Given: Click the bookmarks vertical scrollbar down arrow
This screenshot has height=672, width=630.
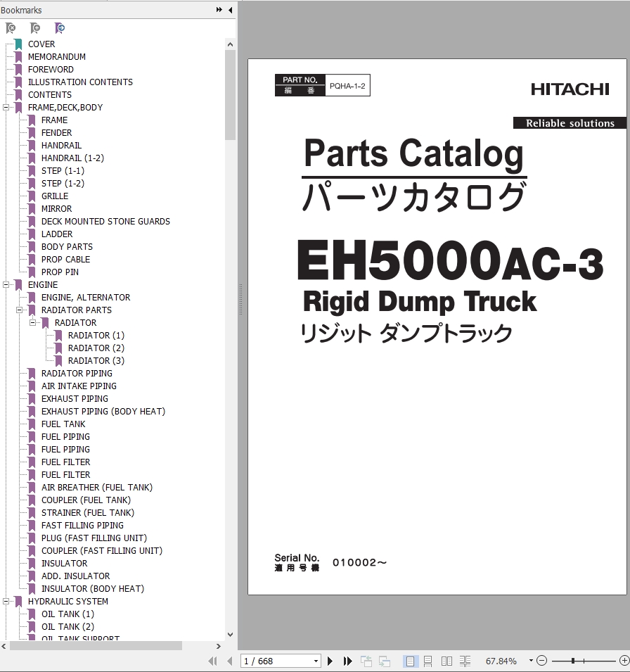Looking at the screenshot, I should (x=231, y=634).
